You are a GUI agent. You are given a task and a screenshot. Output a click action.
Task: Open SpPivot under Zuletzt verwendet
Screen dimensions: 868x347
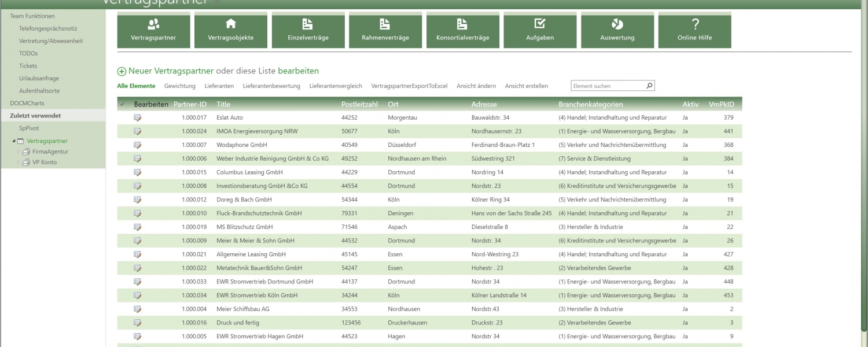29,128
